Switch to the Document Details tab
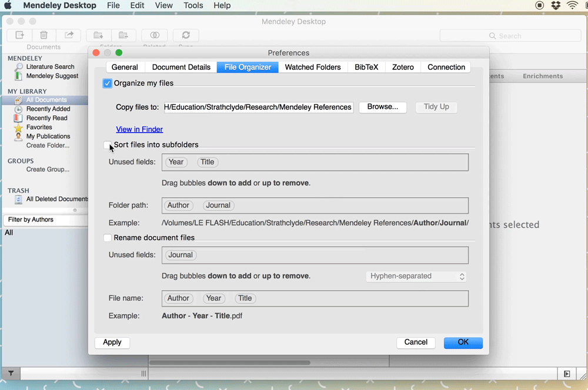The image size is (588, 390). tap(181, 67)
